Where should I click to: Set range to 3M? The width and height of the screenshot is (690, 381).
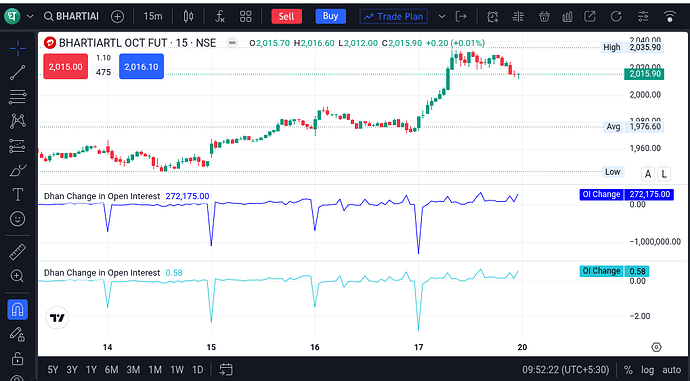pyautogui.click(x=133, y=370)
